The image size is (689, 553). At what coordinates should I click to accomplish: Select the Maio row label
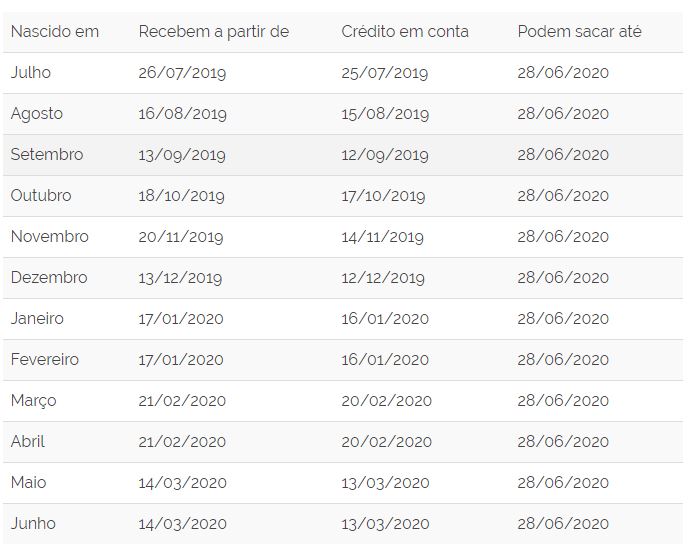(29, 483)
